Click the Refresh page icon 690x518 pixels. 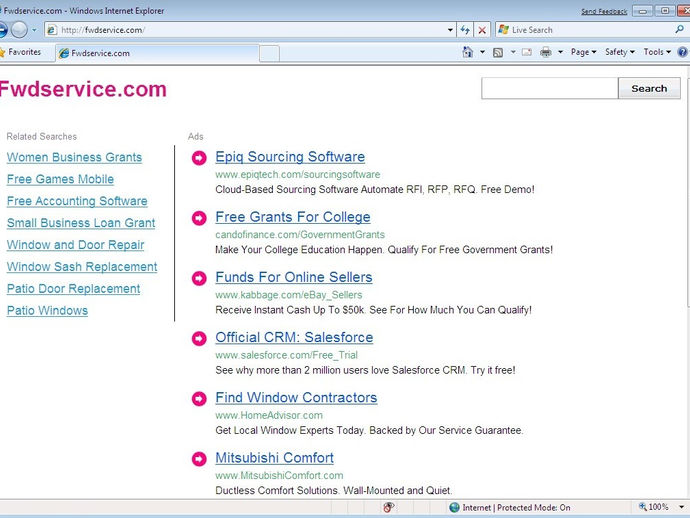tap(465, 30)
